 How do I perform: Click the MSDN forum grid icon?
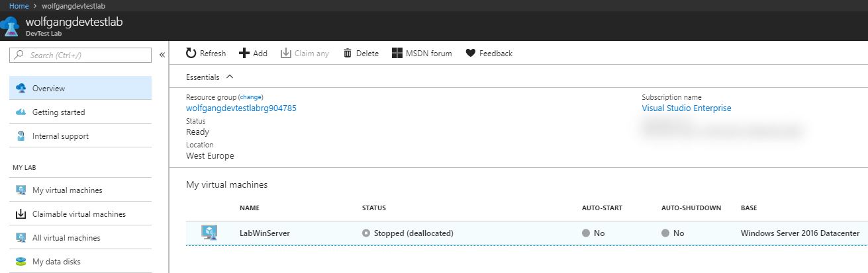[x=397, y=53]
